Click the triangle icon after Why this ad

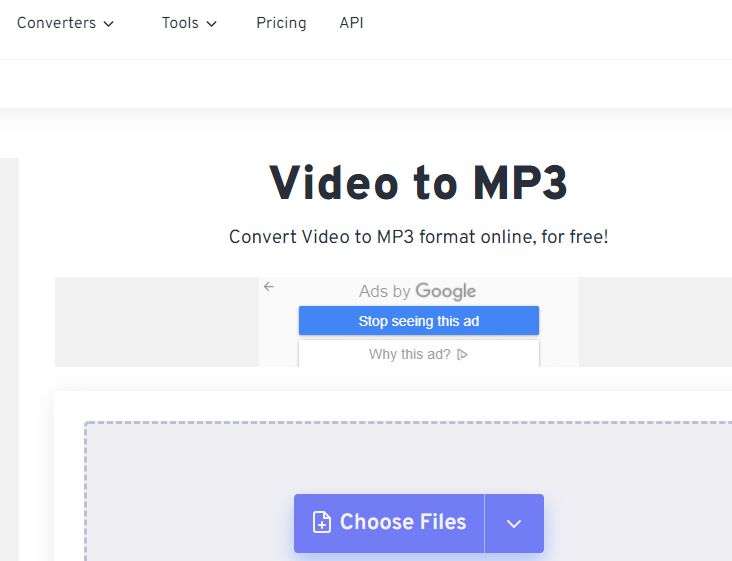(x=463, y=354)
